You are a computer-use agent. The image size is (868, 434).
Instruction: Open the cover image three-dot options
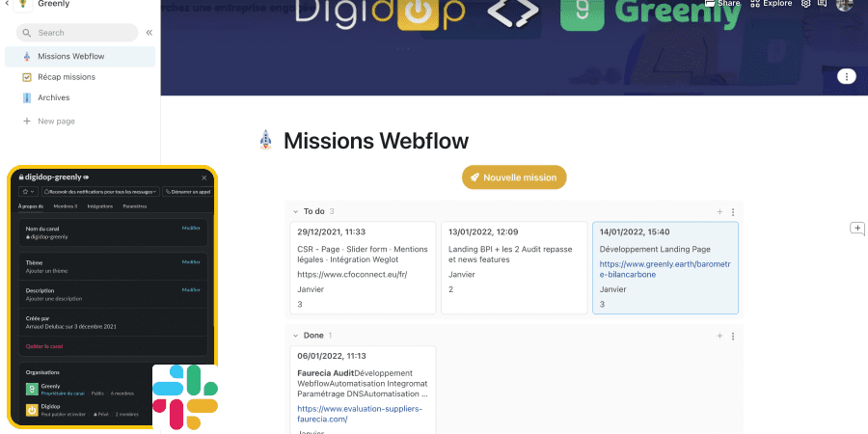pyautogui.click(x=847, y=76)
